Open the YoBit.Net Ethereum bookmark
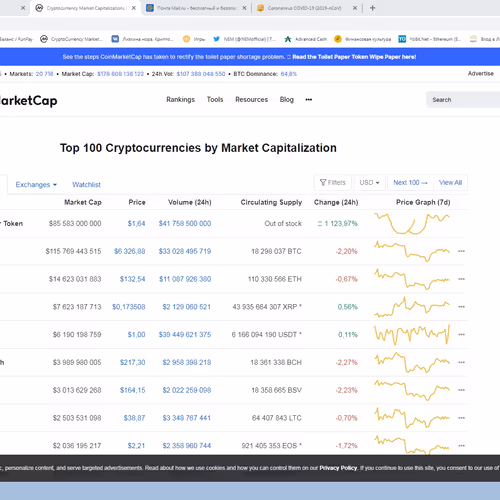This screenshot has width=500, height=500. [430, 39]
